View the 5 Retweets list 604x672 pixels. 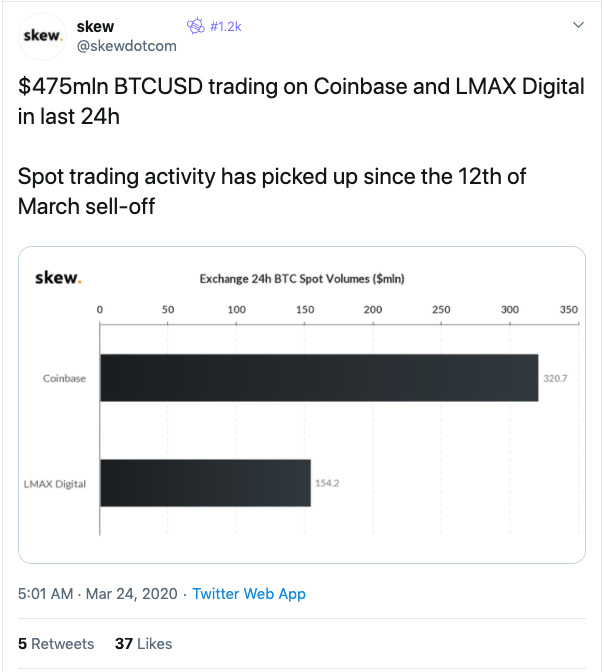(x=56, y=644)
